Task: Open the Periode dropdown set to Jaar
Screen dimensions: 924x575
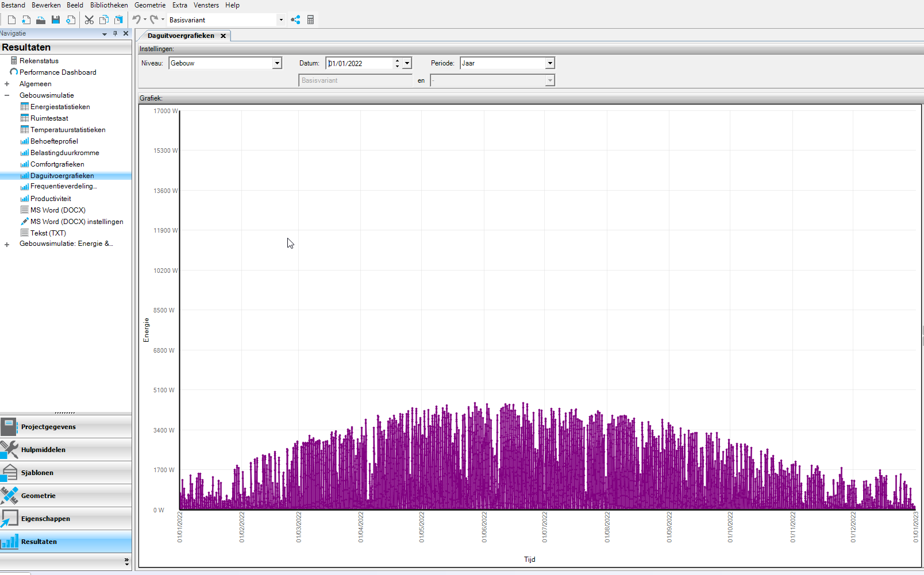Action: (550, 63)
